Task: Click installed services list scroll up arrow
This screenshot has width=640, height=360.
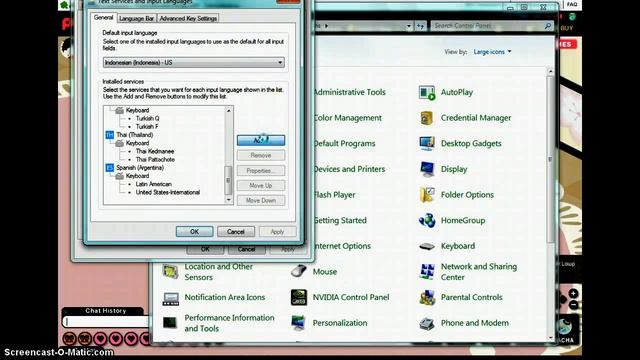Action: 229,111
